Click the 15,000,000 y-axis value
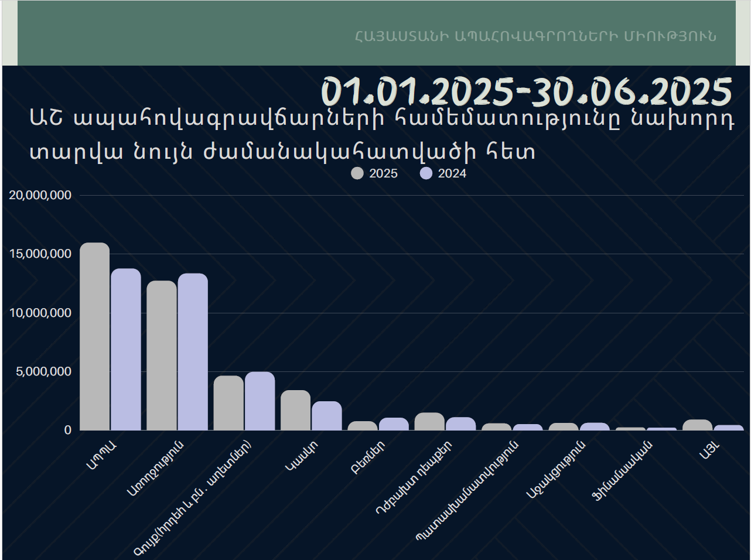751x560 pixels. point(40,254)
